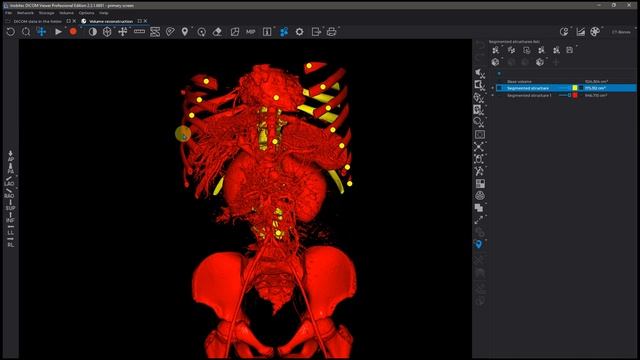The image size is (640, 360).
Task: Set view orientation to SUP
Action: pyautogui.click(x=11, y=205)
